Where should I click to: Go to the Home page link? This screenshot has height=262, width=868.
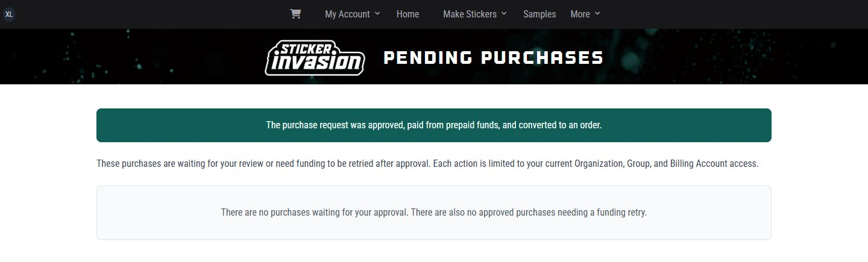point(407,14)
